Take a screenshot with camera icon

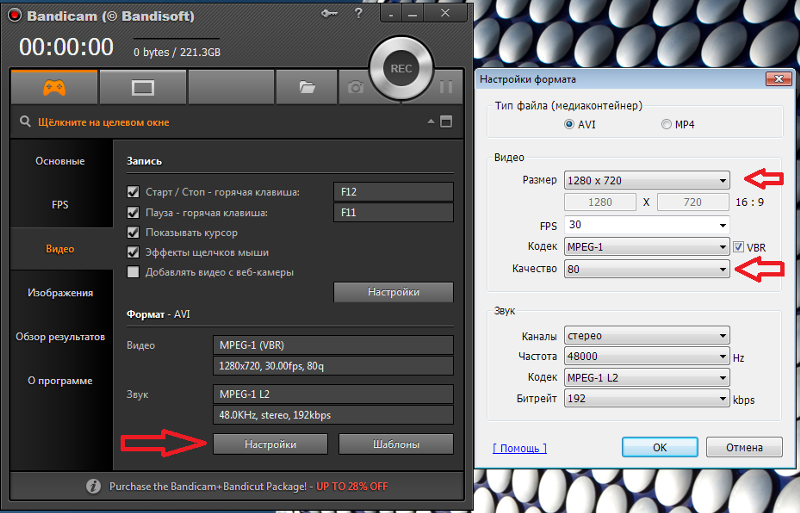pos(356,88)
